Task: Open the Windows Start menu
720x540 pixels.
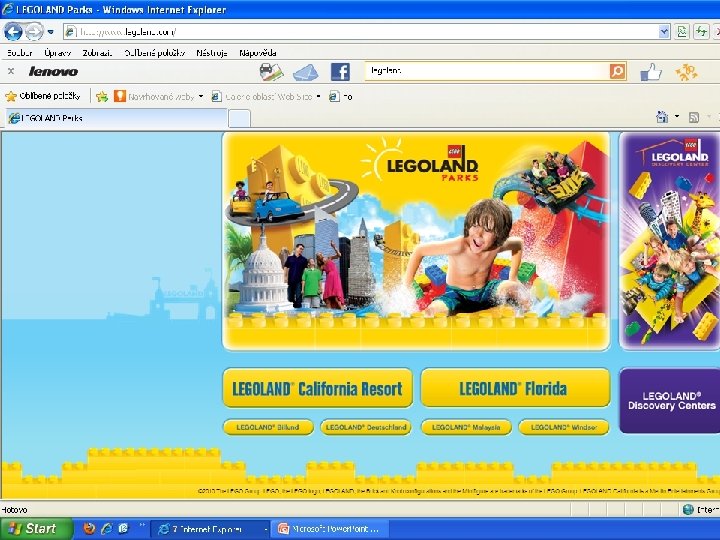Action: coord(36,529)
